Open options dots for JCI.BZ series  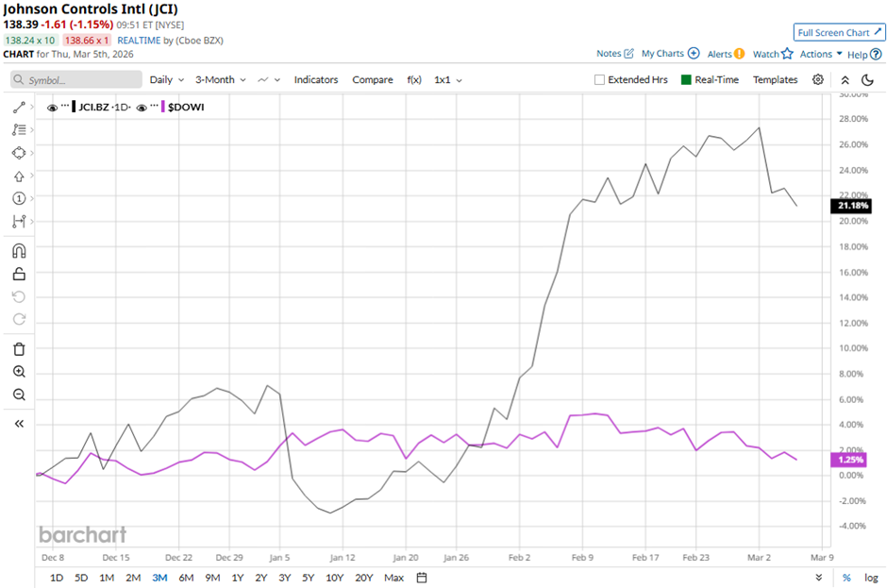(x=65, y=106)
